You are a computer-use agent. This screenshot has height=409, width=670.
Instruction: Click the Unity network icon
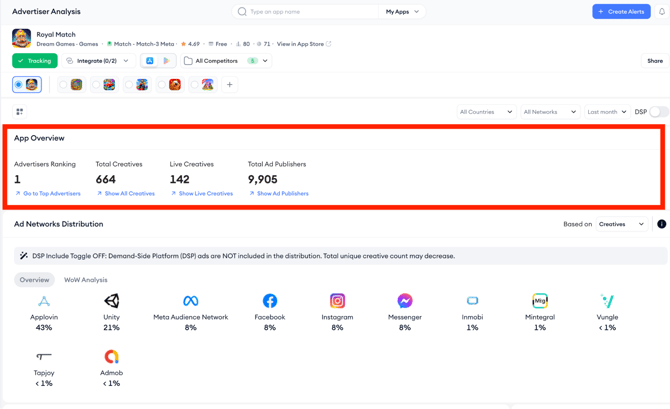tap(112, 301)
